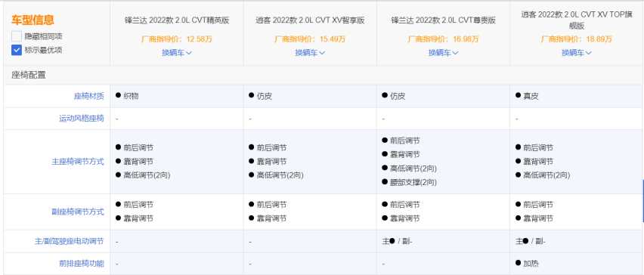Click 主● / 副- in 逍客 XV TOP旗舰版 column
Screen dimensions: 644x275
[x=531, y=241]
